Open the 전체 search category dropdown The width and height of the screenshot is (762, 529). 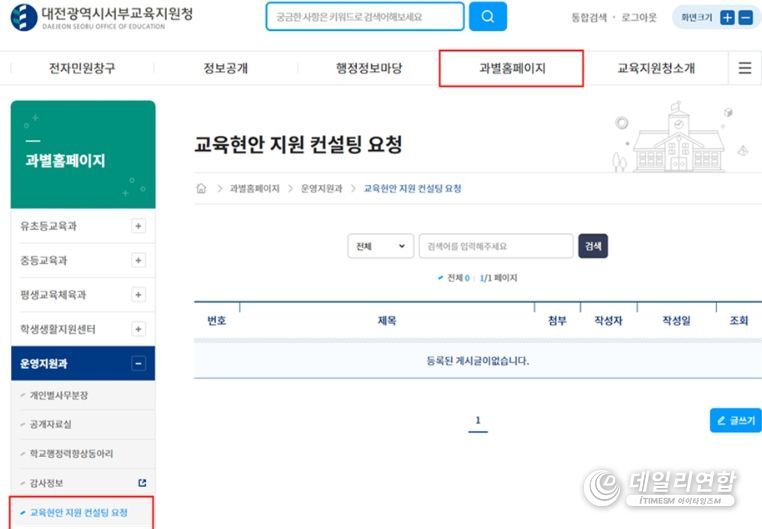click(x=380, y=246)
